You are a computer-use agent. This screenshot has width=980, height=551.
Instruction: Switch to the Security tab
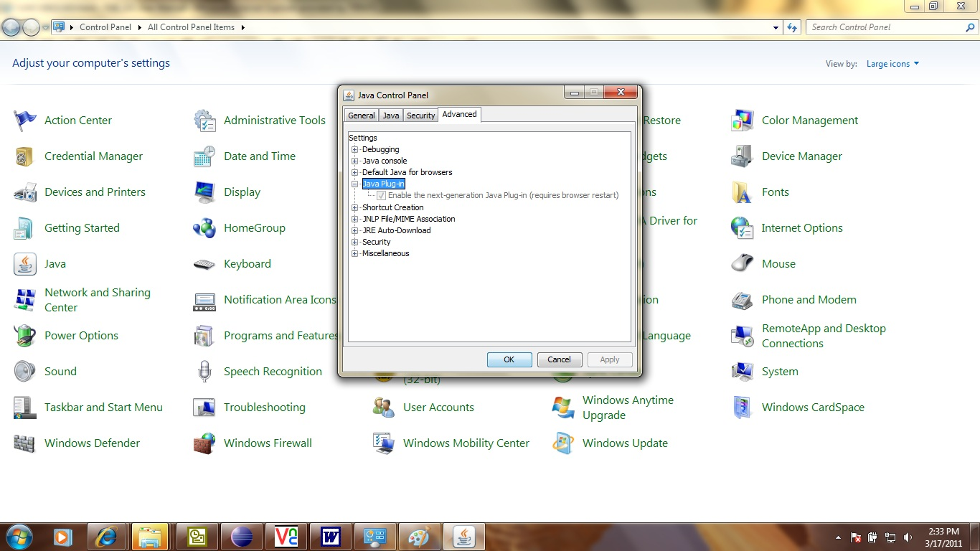pyautogui.click(x=420, y=116)
